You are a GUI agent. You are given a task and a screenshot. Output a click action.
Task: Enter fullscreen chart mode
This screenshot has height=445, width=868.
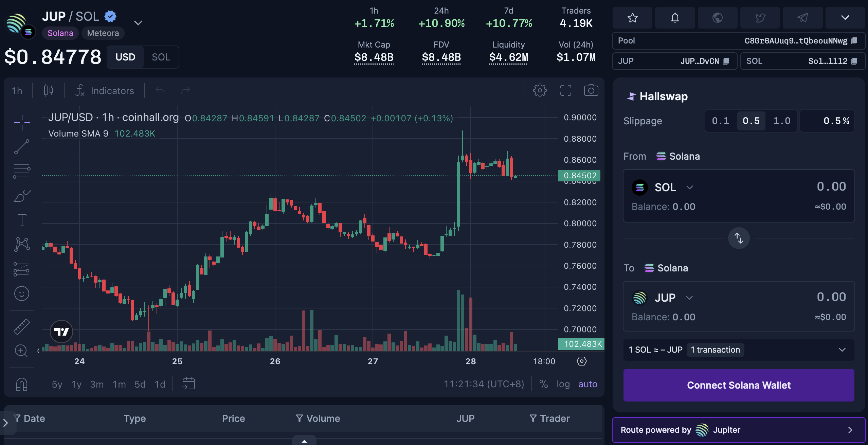565,91
